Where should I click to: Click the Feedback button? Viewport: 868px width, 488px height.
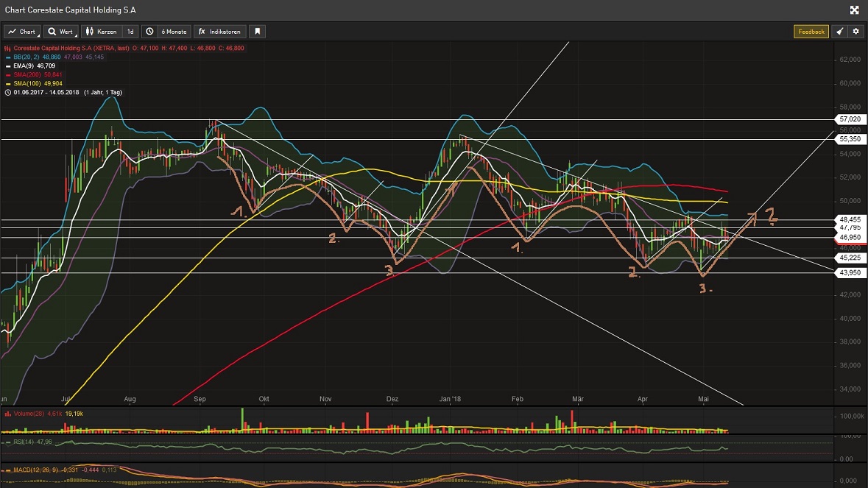[x=811, y=32]
